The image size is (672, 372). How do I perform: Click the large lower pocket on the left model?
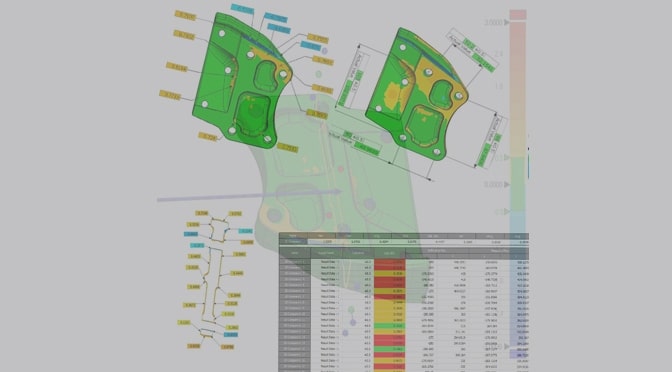[x=253, y=113]
